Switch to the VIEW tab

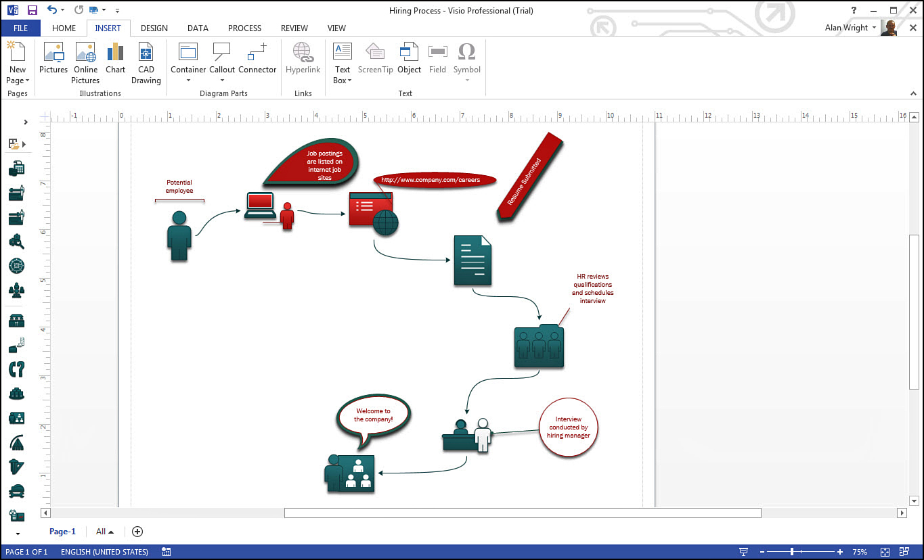click(336, 28)
